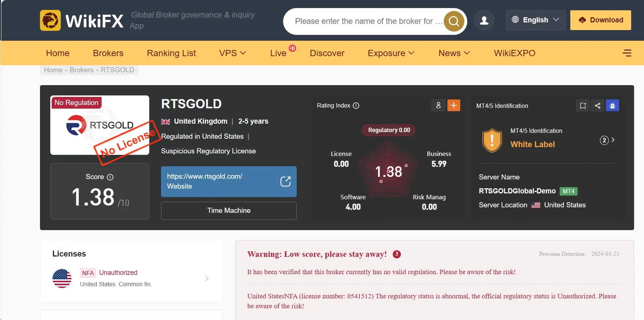
Task: Click the Suspicious Regulatory License text
Action: [x=208, y=151]
